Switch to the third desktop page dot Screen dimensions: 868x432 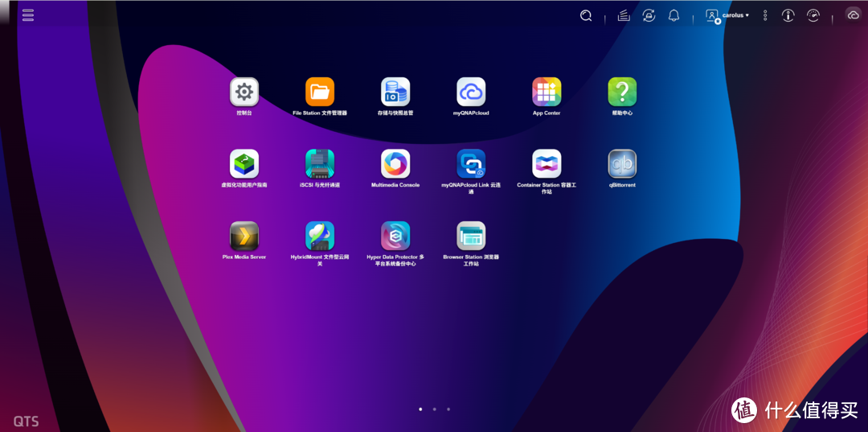coord(448,409)
